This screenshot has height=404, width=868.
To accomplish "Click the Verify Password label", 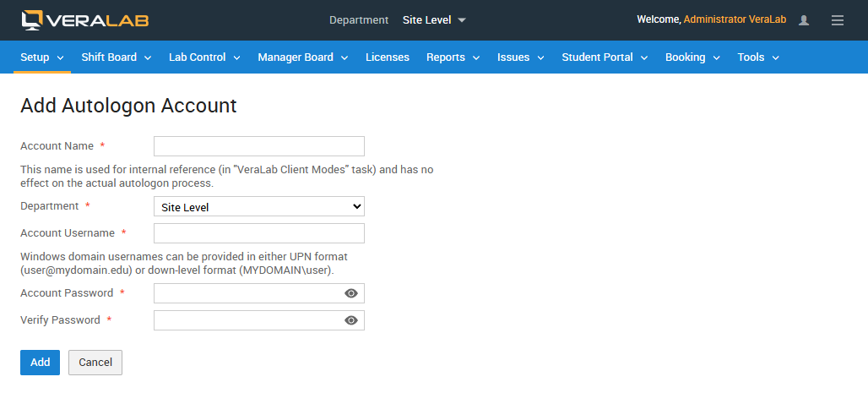I will click(x=60, y=319).
